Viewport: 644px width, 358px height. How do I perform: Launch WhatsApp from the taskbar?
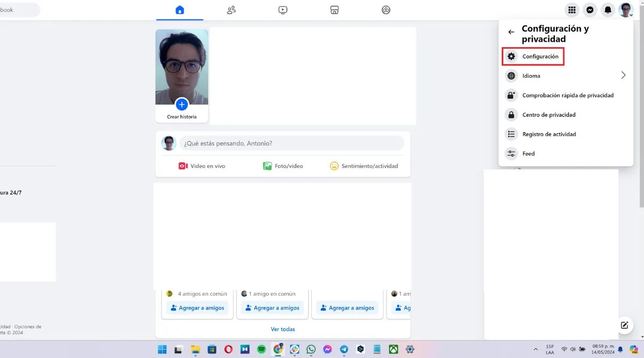pyautogui.click(x=311, y=349)
